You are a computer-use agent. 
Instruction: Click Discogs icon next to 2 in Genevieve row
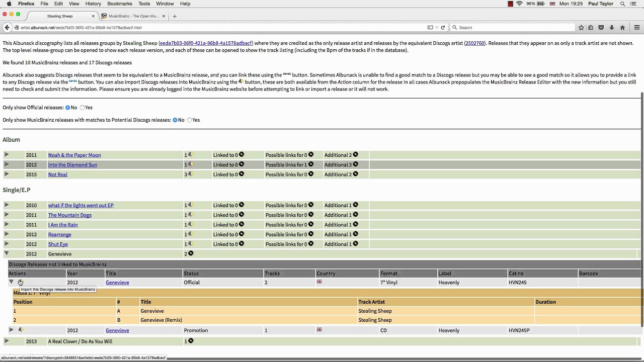(191, 253)
